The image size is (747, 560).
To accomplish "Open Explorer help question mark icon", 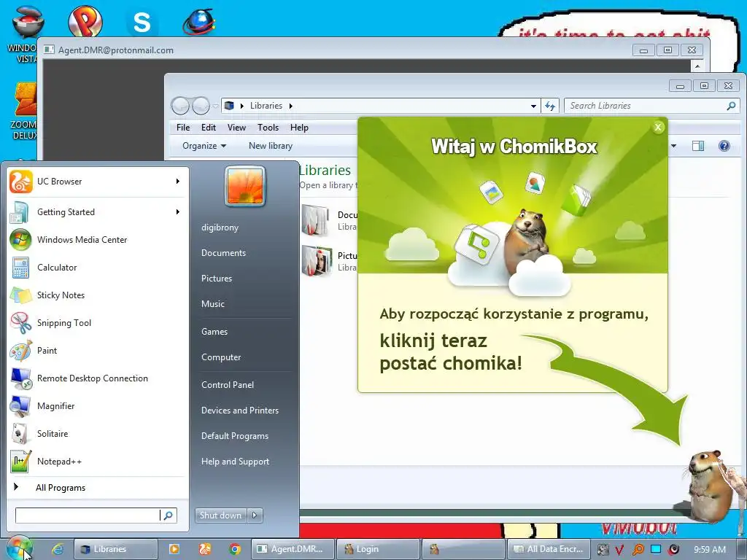I will tap(724, 146).
